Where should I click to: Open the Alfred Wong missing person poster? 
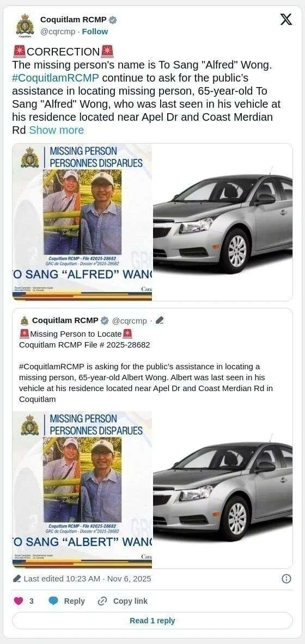coord(82,222)
